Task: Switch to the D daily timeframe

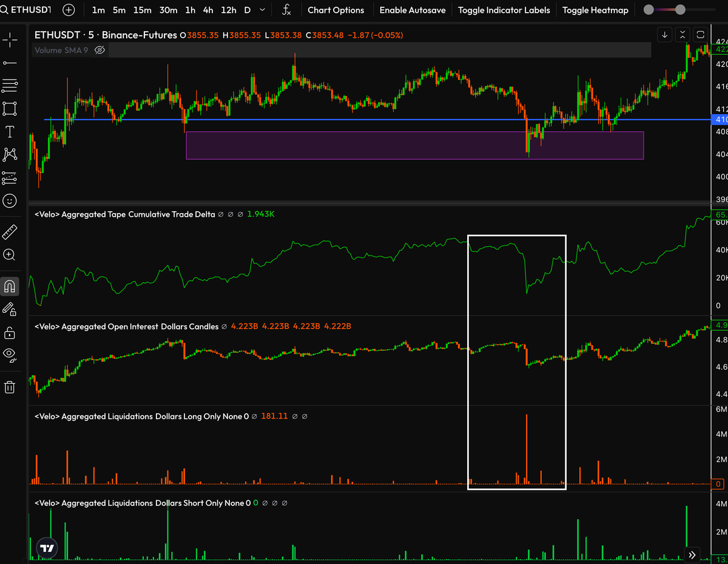Action: (247, 10)
